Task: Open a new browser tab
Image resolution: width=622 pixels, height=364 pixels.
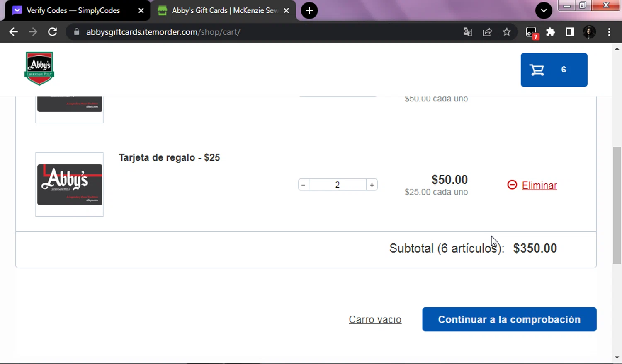Action: [309, 10]
